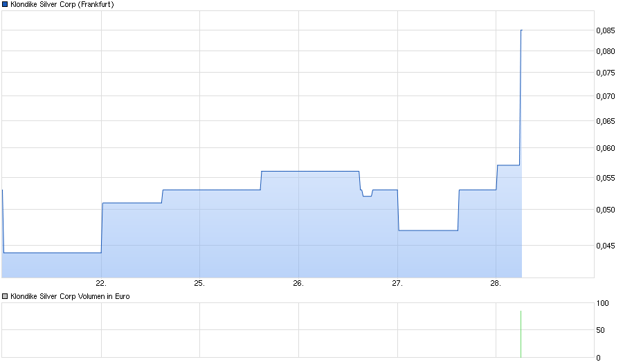Viewport: 623px width, 364px height.
Task: Click the 25. date label on the x-axis
Action: [199, 283]
